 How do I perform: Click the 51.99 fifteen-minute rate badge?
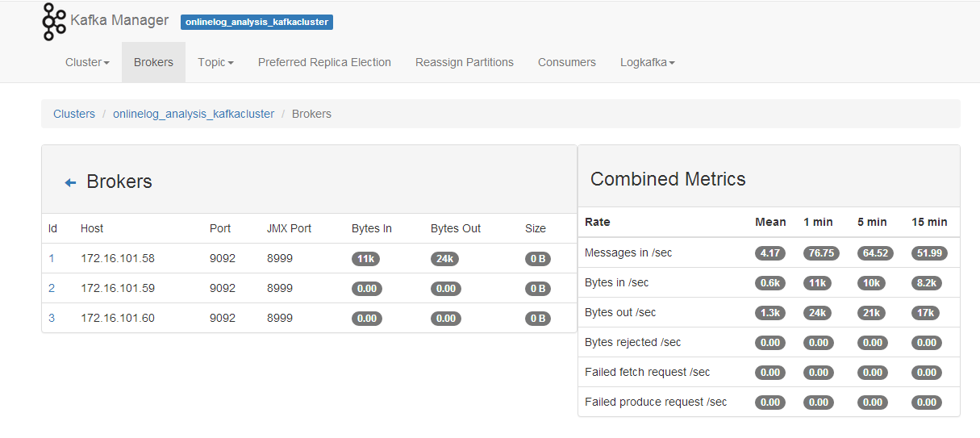[x=929, y=253]
